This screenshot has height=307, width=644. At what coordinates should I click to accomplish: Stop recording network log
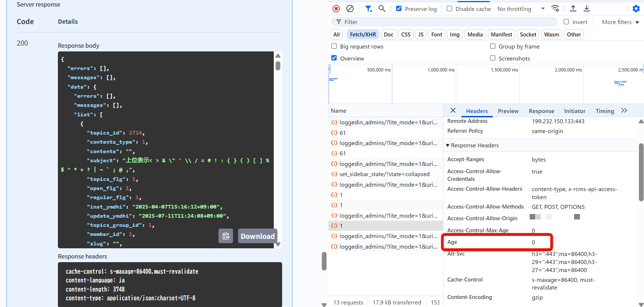(336, 8)
